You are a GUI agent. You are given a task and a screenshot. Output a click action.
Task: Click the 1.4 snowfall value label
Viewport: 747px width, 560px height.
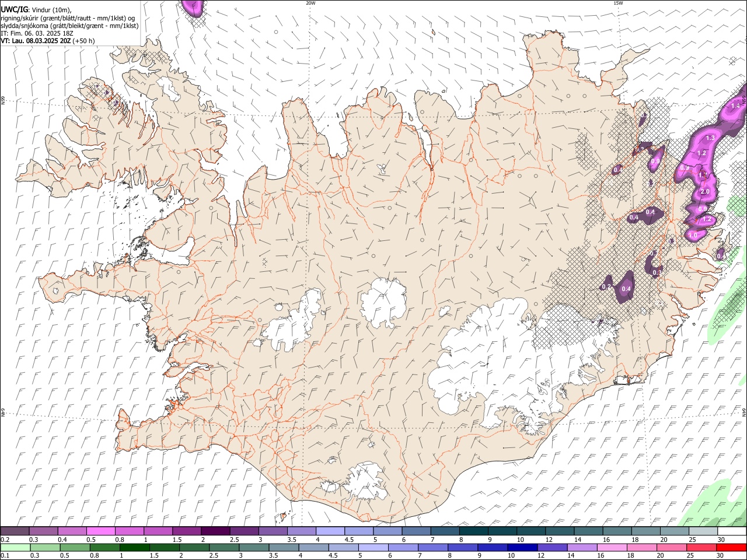[x=735, y=106]
